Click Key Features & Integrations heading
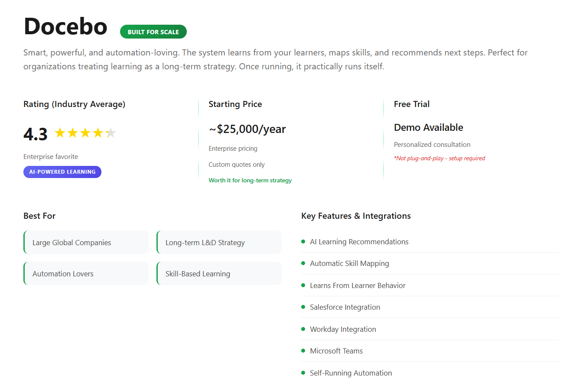 click(356, 216)
